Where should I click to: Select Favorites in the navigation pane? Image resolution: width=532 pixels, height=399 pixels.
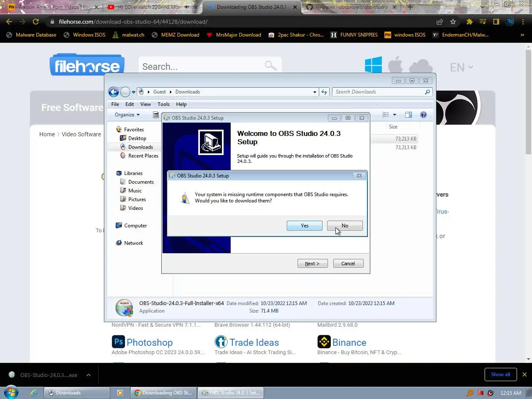[134, 130]
